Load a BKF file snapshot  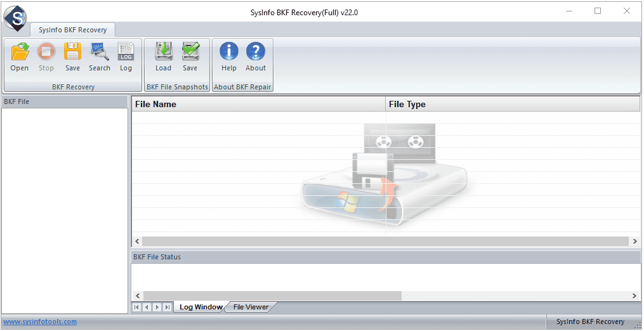click(164, 52)
